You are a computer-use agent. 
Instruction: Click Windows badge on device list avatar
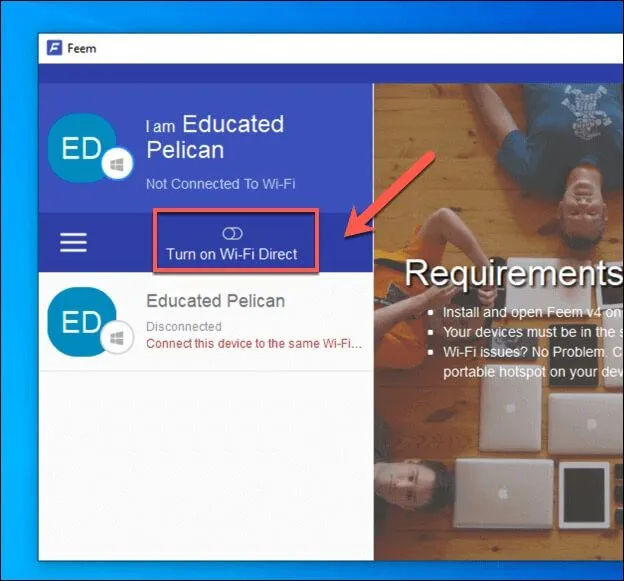(x=118, y=338)
